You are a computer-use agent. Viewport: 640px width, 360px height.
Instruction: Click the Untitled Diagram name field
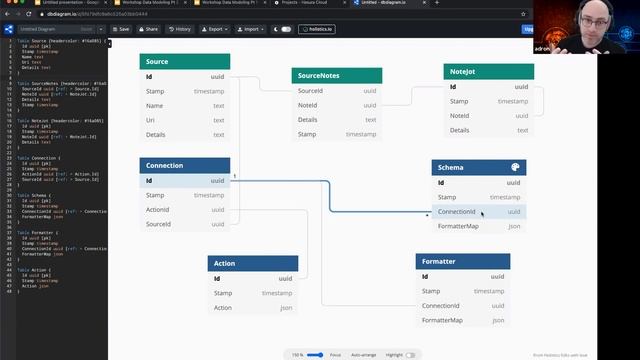point(56,29)
